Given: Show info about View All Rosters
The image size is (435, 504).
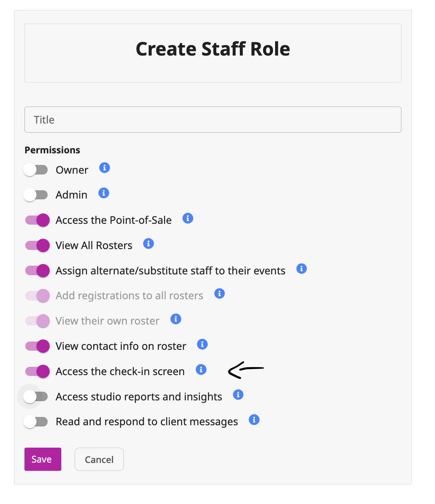Looking at the screenshot, I should pyautogui.click(x=148, y=243).
